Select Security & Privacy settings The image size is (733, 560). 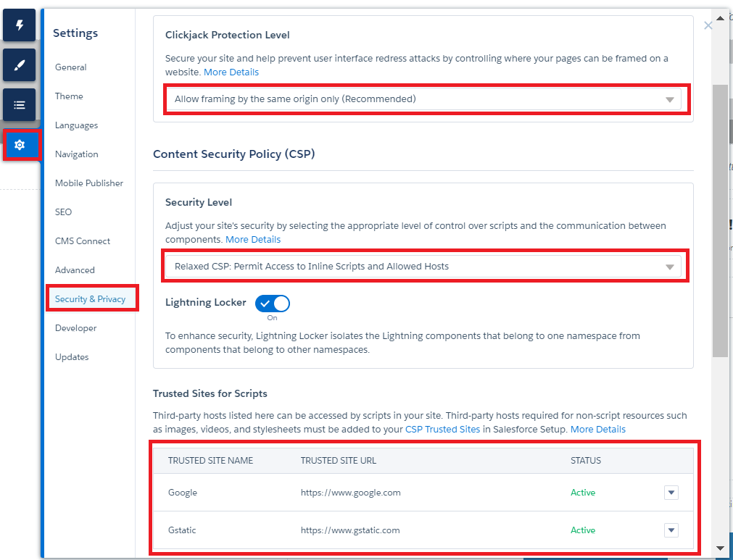point(90,299)
